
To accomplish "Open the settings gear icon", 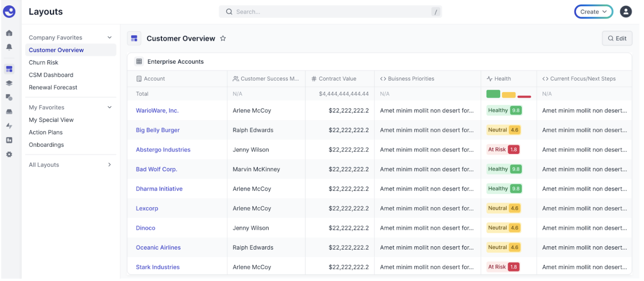I will pyautogui.click(x=9, y=154).
